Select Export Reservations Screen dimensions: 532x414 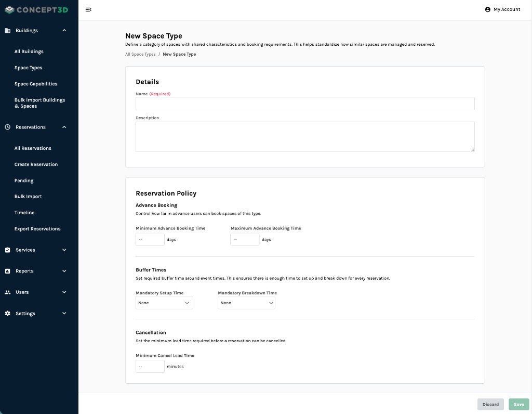coord(37,229)
